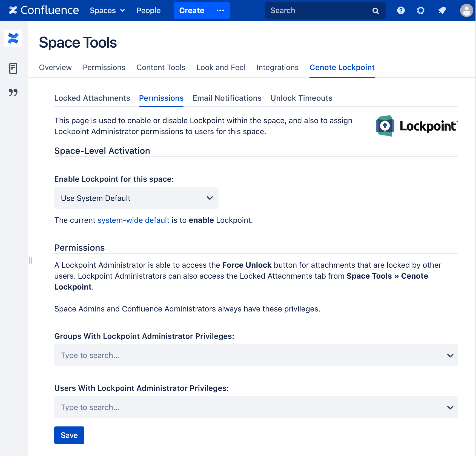Click the search magnifier icon
476x456 pixels.
pos(375,11)
